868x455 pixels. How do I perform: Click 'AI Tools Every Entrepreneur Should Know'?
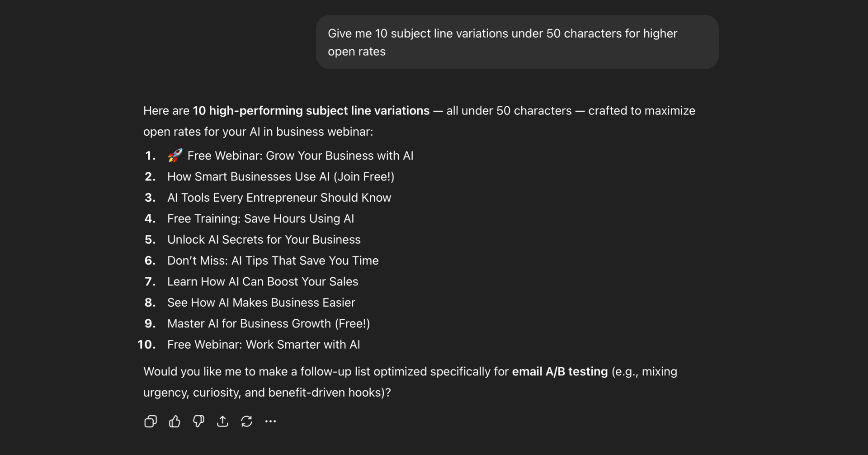click(279, 198)
